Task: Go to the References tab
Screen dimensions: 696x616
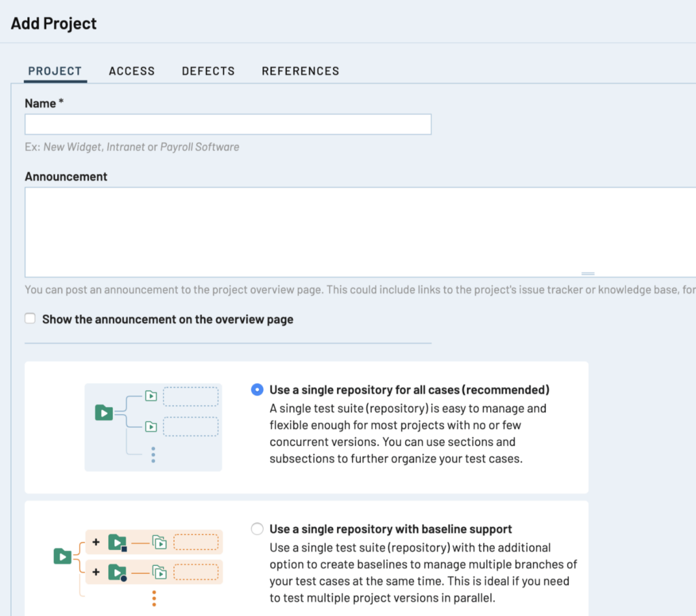Action: click(300, 71)
